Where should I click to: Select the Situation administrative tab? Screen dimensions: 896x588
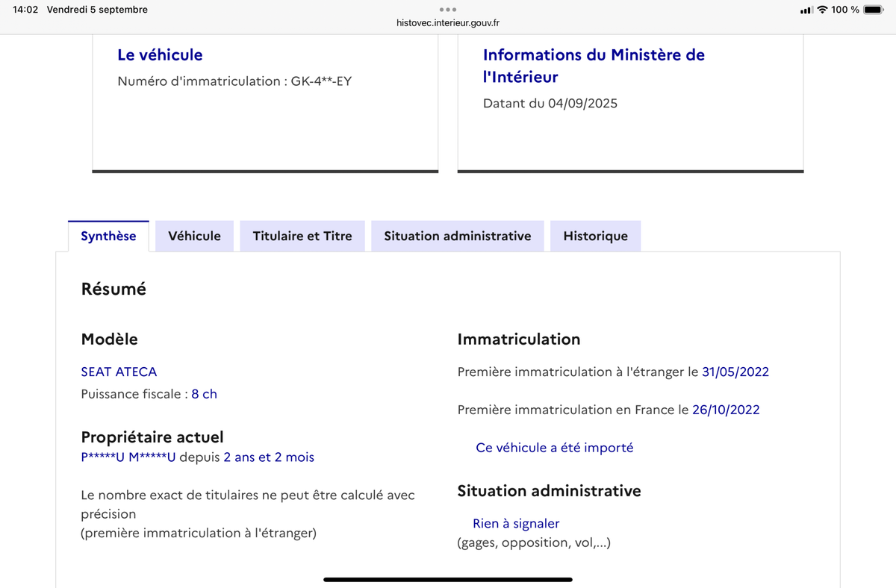point(458,237)
